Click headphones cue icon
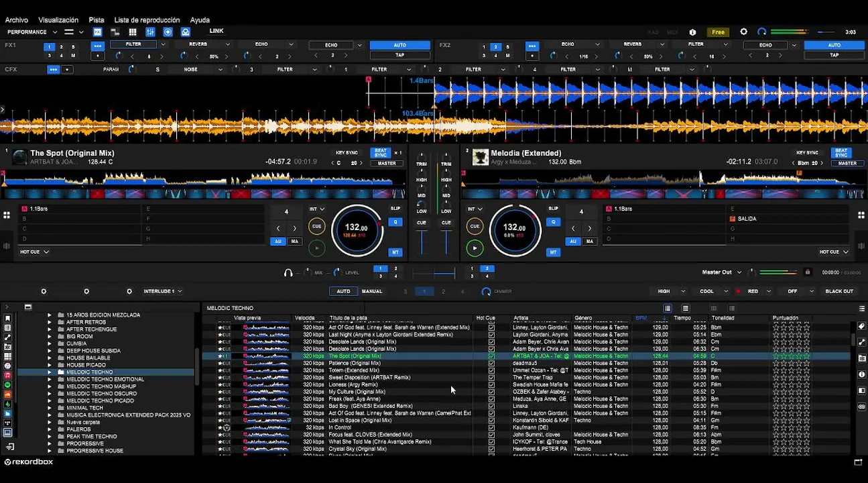The image size is (868, 483). 288,272
